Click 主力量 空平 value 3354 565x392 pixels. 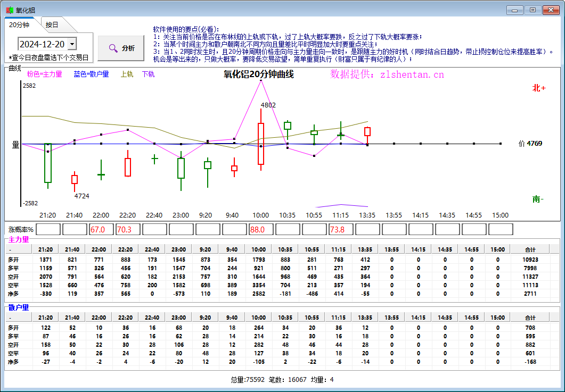(259, 285)
